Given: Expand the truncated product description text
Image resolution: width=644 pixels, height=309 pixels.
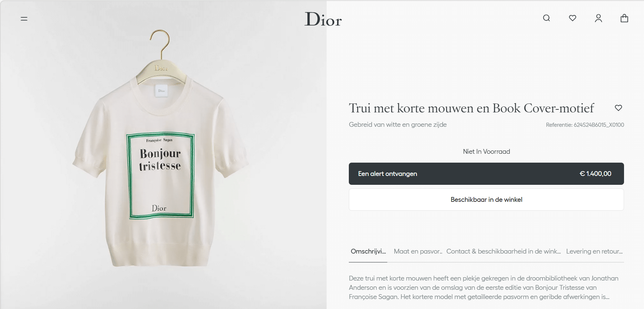Looking at the screenshot, I should tap(483, 288).
